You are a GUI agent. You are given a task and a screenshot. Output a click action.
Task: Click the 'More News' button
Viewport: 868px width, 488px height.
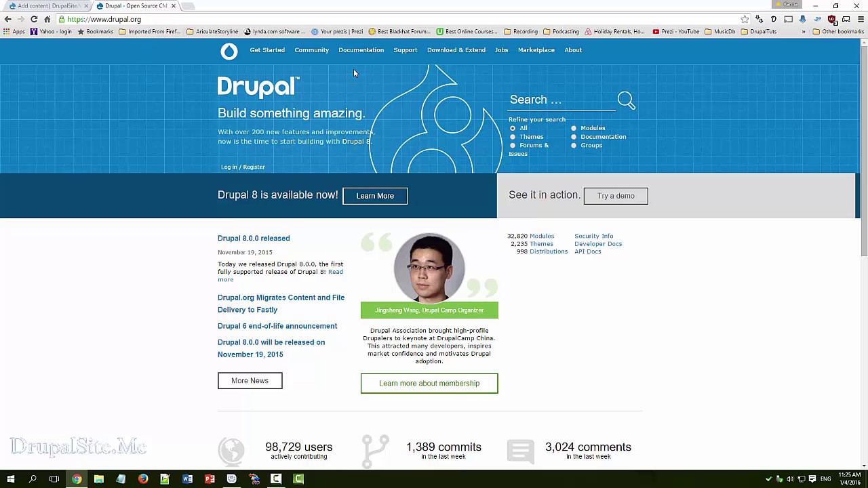(250, 381)
